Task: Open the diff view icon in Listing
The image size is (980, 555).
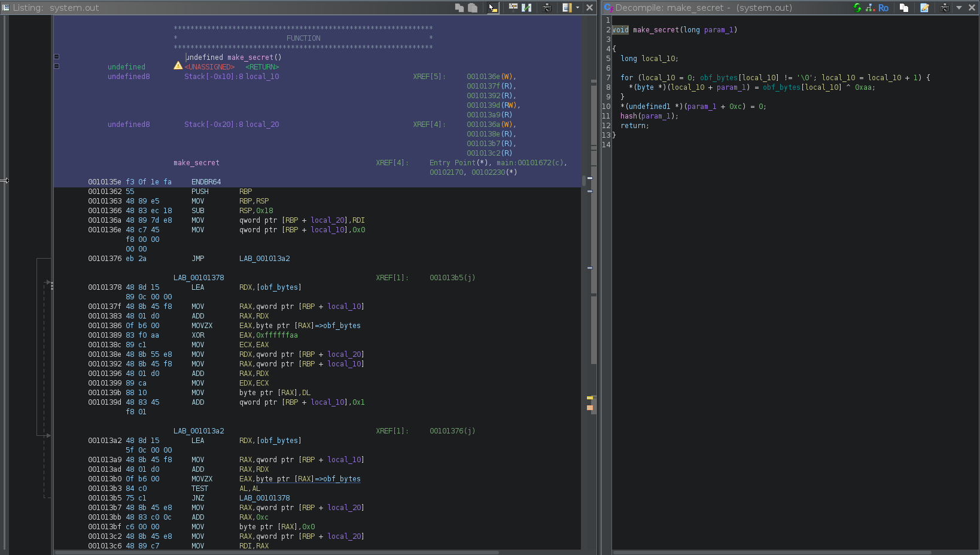Action: point(526,8)
